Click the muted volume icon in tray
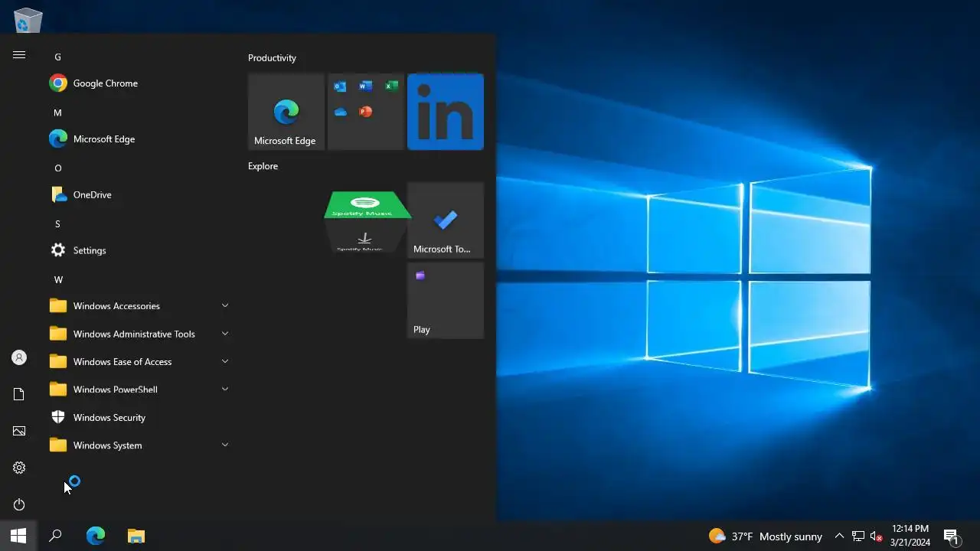The image size is (980, 551). tap(877, 536)
